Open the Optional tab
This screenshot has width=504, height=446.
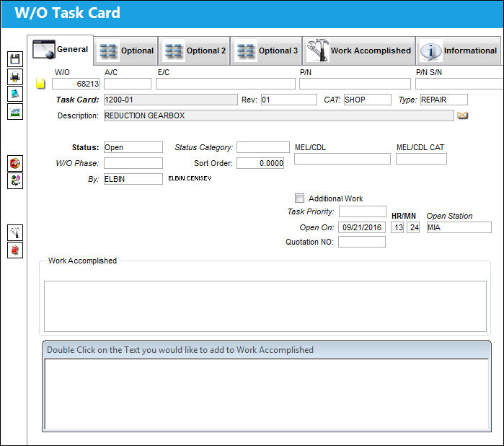(x=126, y=51)
